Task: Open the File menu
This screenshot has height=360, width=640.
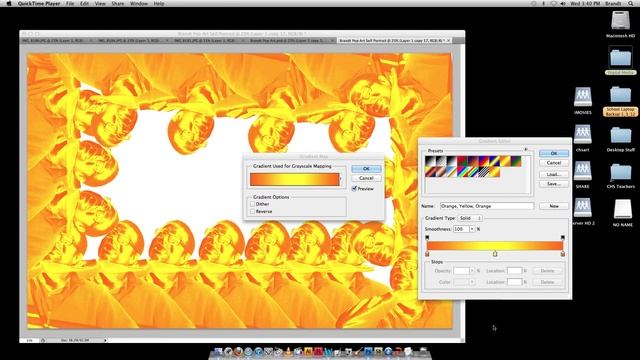Action: [x=70, y=3]
